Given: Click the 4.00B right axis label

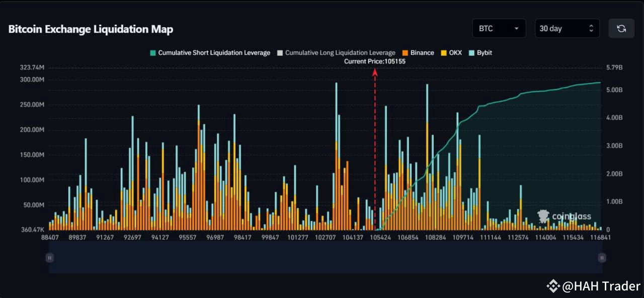Looking at the screenshot, I should pos(615,118).
